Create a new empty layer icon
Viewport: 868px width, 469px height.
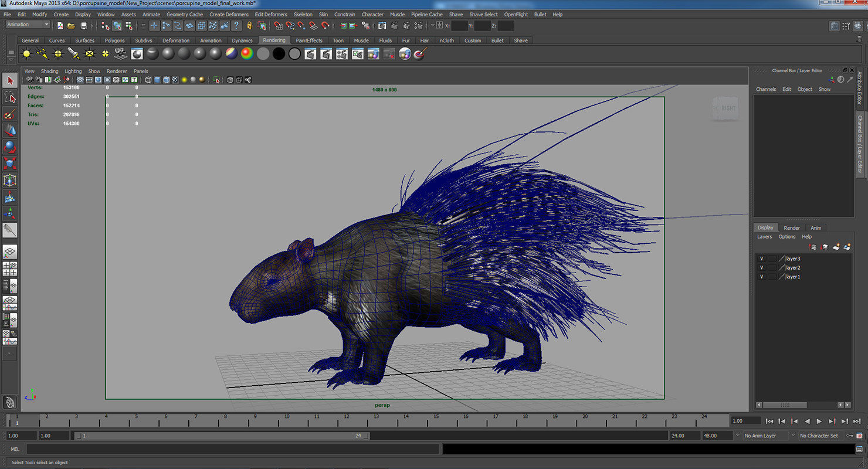pos(836,247)
